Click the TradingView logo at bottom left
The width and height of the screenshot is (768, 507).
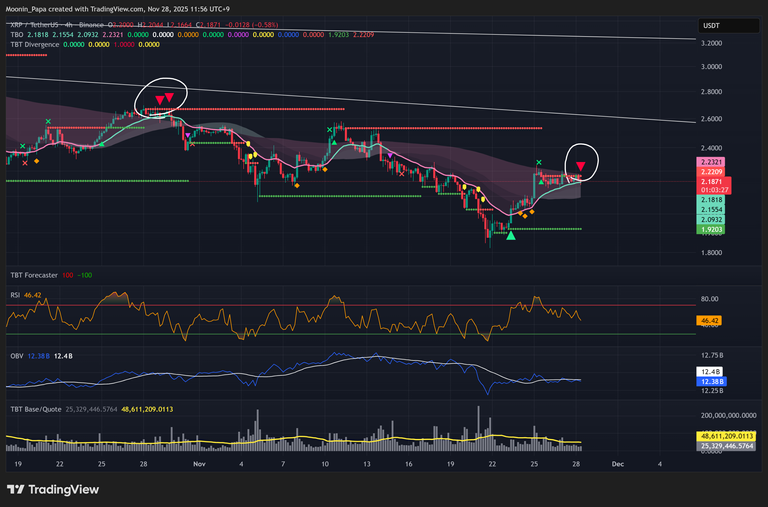click(x=53, y=489)
